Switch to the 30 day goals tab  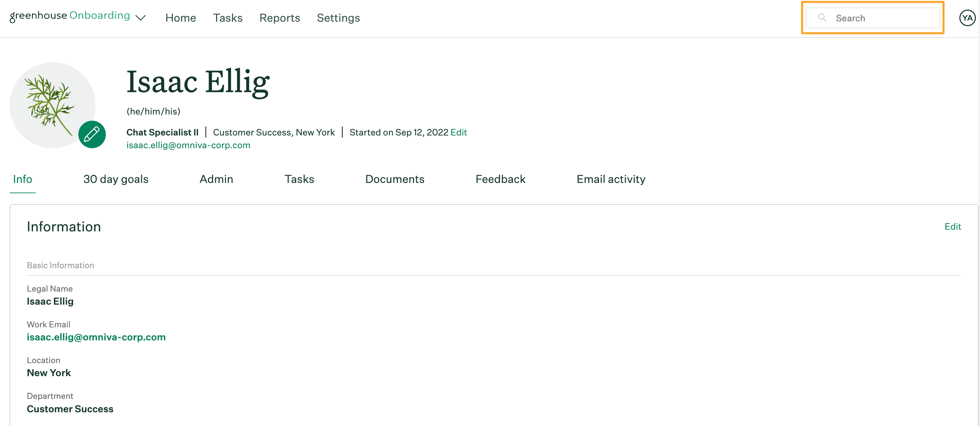116,179
